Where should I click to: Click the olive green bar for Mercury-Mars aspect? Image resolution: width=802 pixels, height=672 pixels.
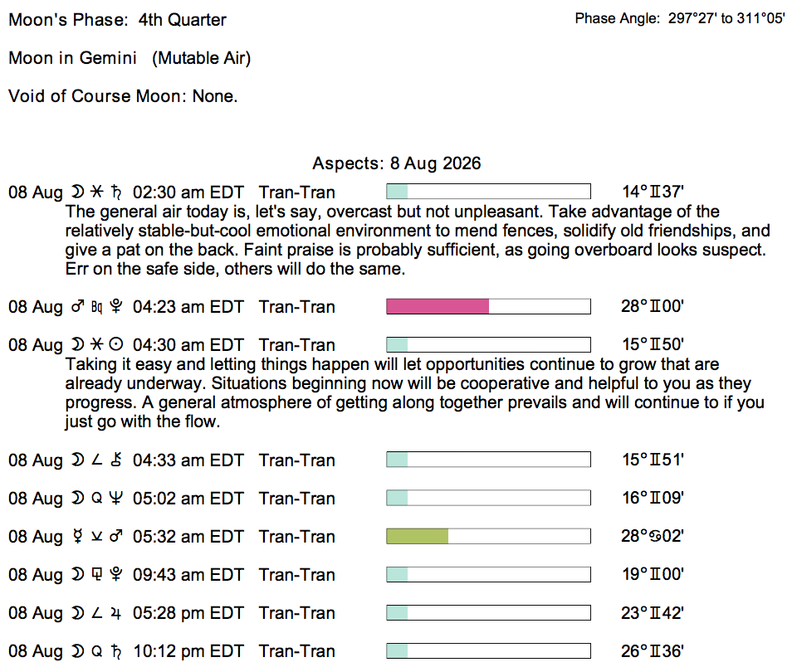click(x=488, y=536)
